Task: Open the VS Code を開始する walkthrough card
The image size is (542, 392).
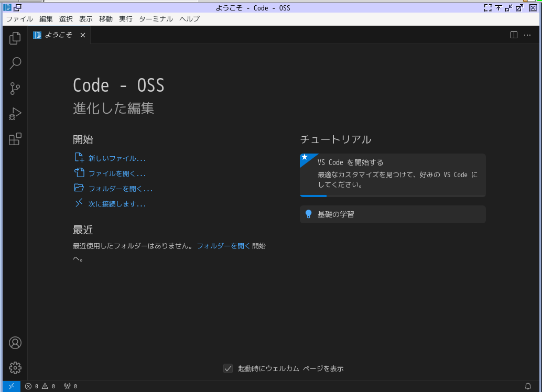Action: pos(393,175)
